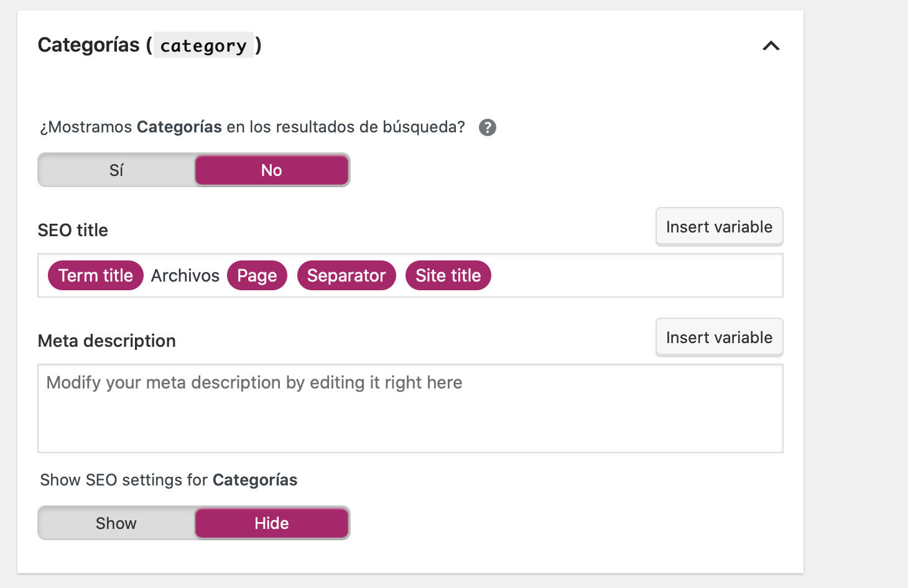Image resolution: width=908 pixels, height=588 pixels.
Task: Open the help question mark icon
Action: tap(488, 127)
